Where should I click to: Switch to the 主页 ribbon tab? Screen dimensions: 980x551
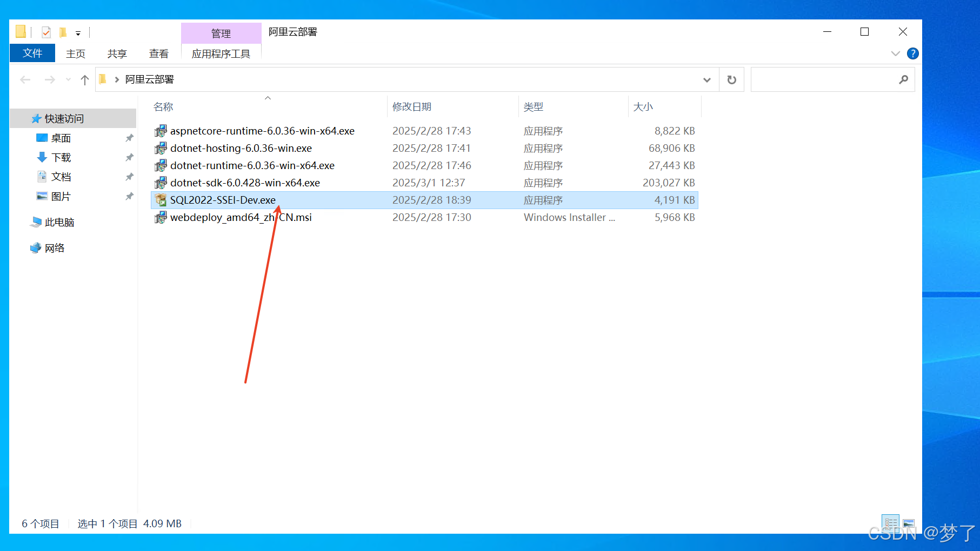coord(76,53)
